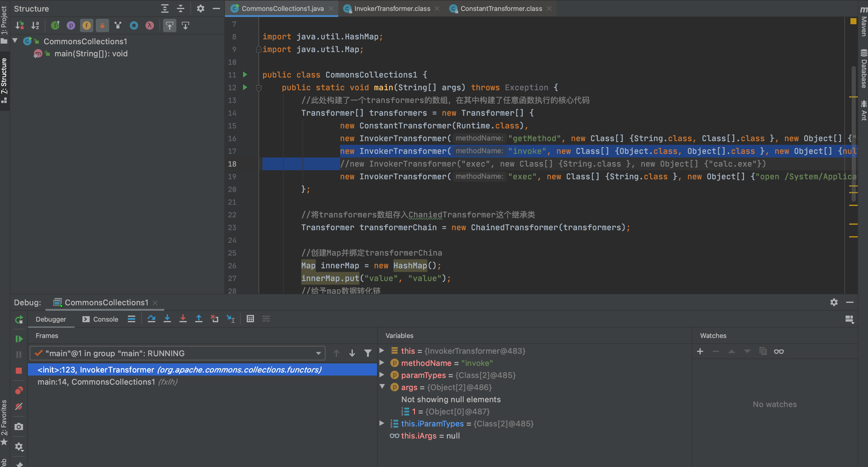Open the Database tool window

[863, 69]
